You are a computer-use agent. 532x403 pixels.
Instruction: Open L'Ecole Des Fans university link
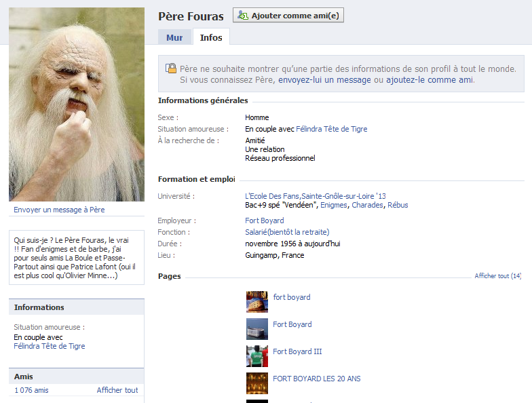pos(315,196)
